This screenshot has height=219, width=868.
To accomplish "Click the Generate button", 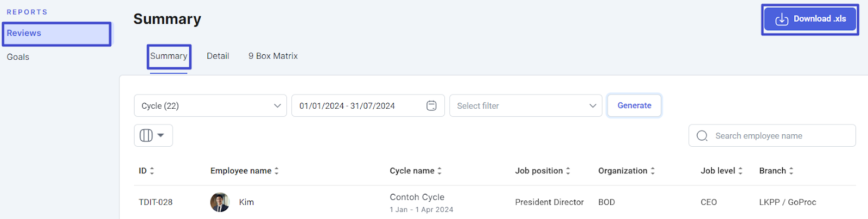I will (634, 105).
